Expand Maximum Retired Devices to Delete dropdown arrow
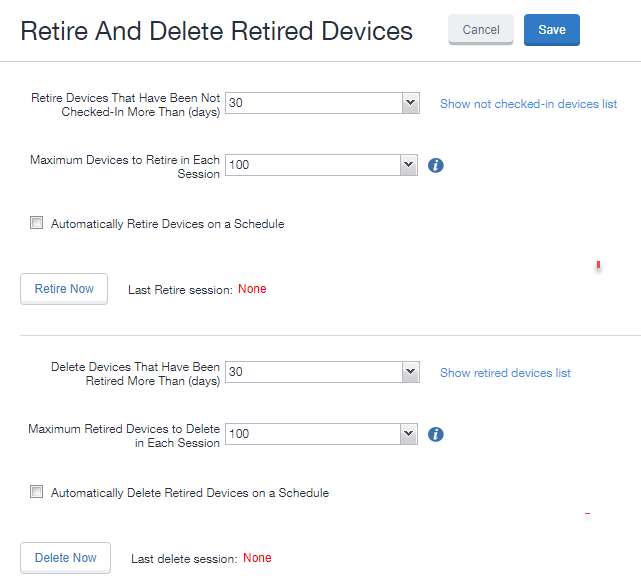 tap(408, 434)
